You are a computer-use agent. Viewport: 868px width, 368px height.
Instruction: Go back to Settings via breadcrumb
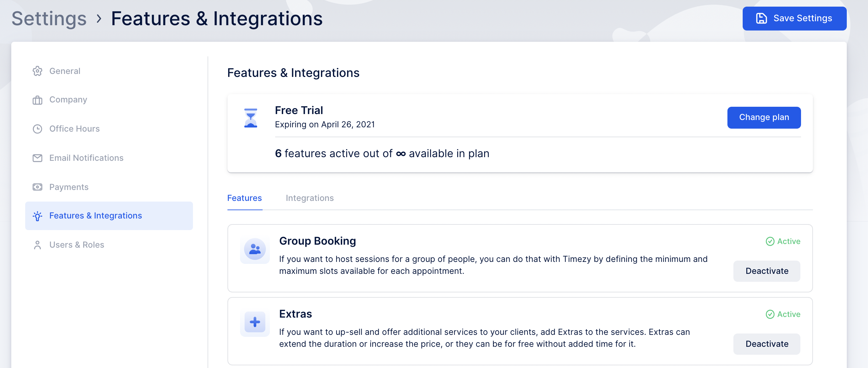click(x=49, y=19)
